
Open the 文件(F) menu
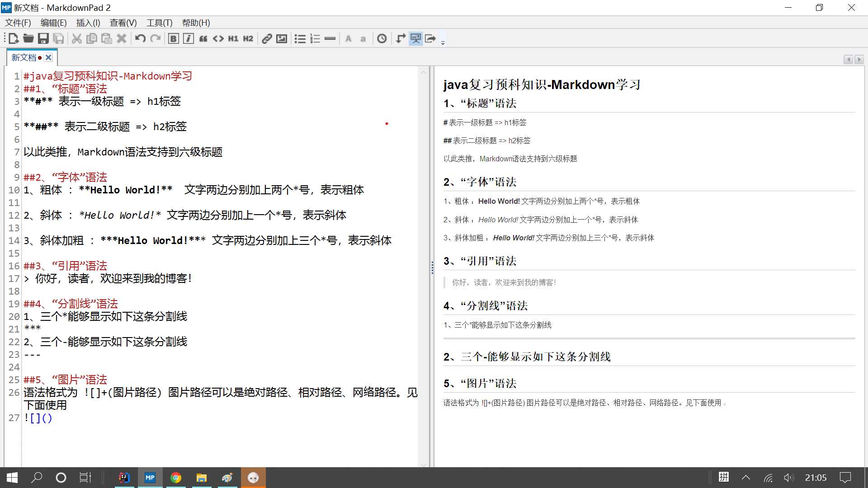18,23
